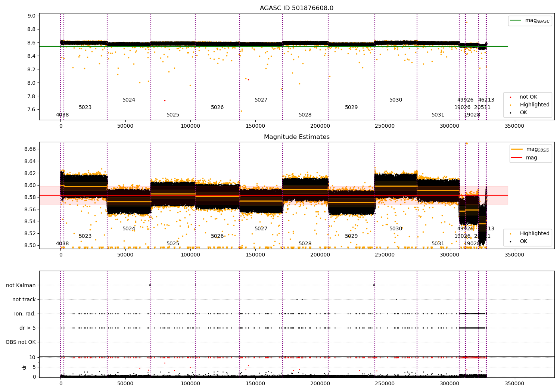The image size is (560, 392).
Task: Click the red 'not OK' legend marker
Action: 510,97
